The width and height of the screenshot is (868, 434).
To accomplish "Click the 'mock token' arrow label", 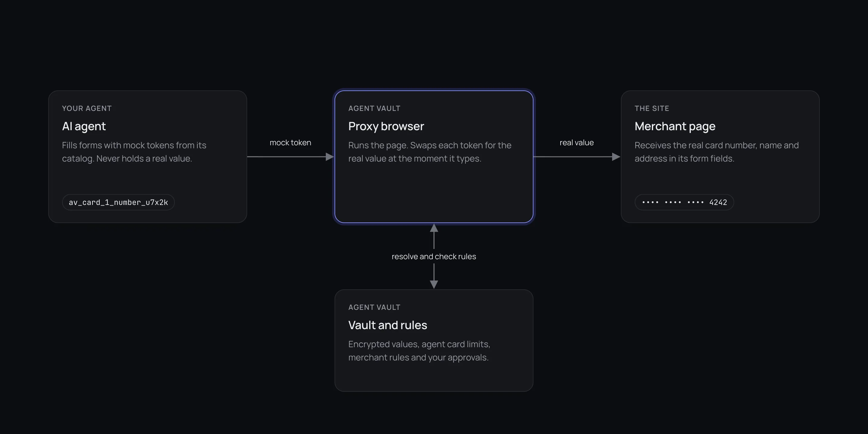I will 290,143.
